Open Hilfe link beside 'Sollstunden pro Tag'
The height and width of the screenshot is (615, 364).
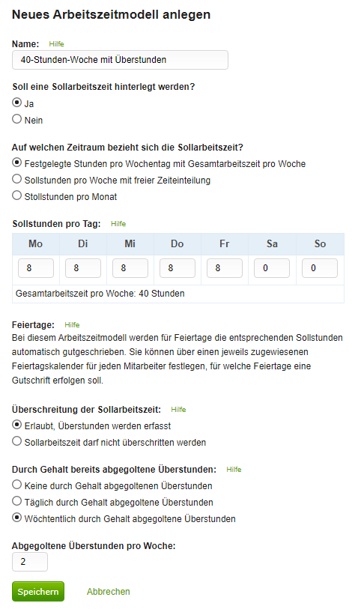coord(118,223)
